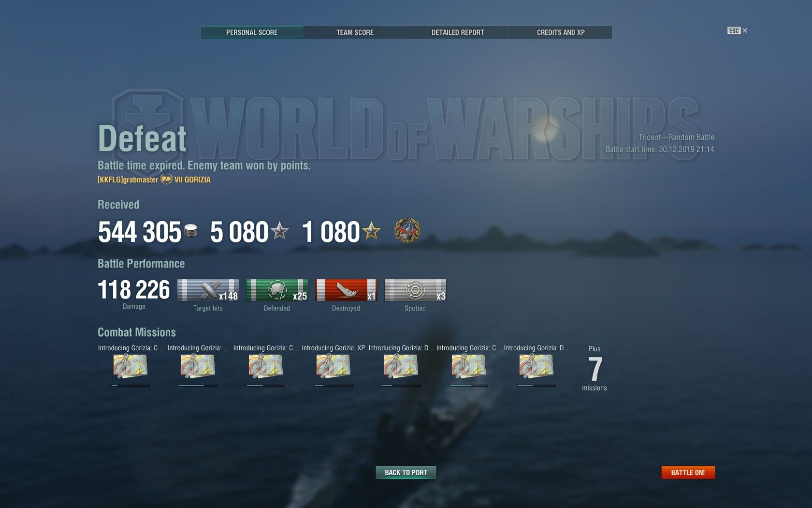This screenshot has width=812, height=508.
Task: Click the Back to Port button
Action: click(x=406, y=472)
